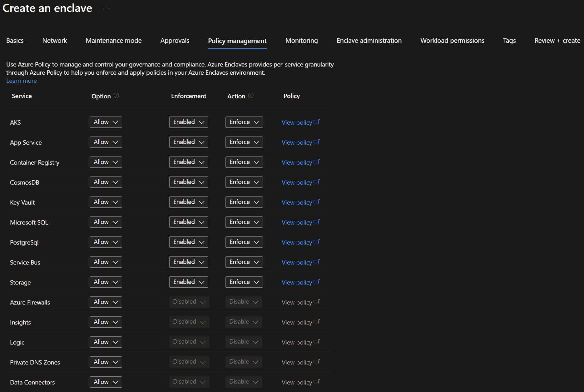Open the PostgreSql Option dropdown
This screenshot has width=584, height=392.
click(106, 242)
